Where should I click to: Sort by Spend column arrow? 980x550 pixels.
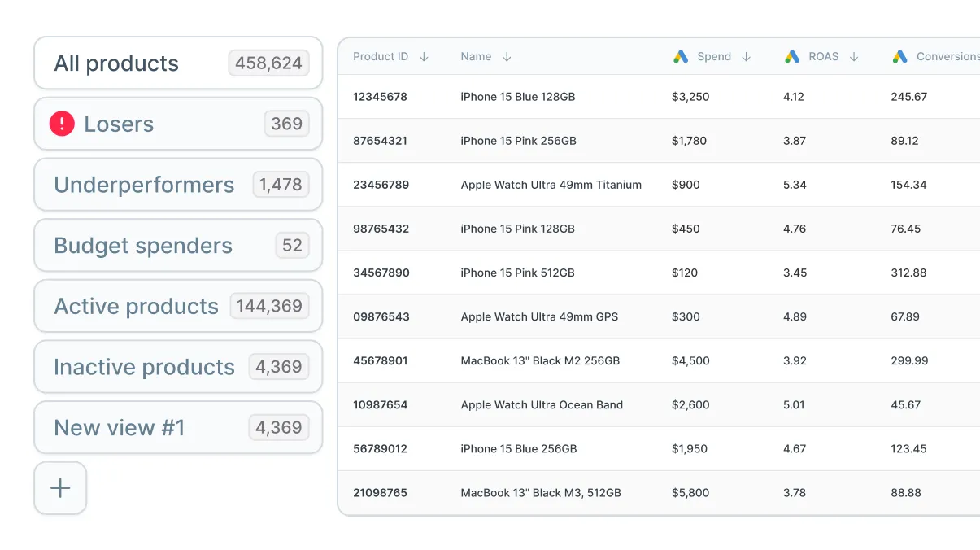click(x=746, y=57)
